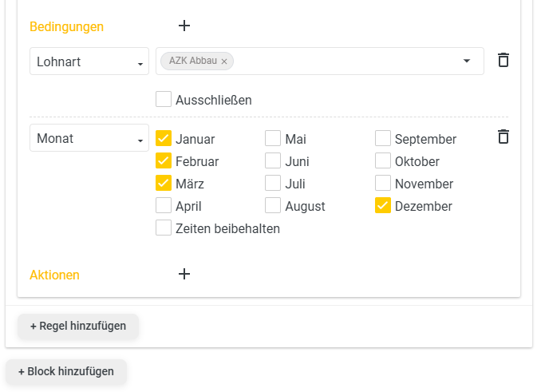This screenshot has width=541, height=392.
Task: Check the April checkbox
Action: (164, 206)
